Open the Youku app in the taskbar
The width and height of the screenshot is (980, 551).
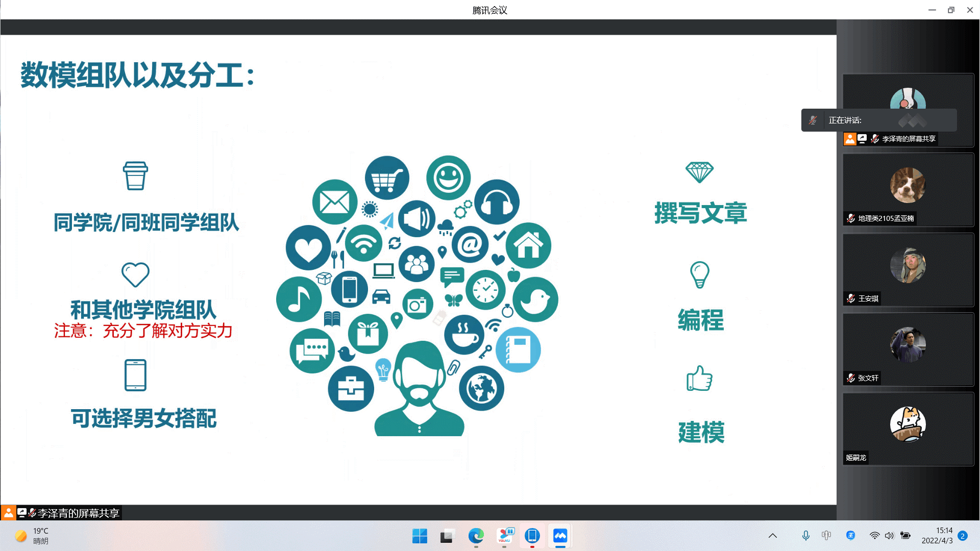coord(504,536)
